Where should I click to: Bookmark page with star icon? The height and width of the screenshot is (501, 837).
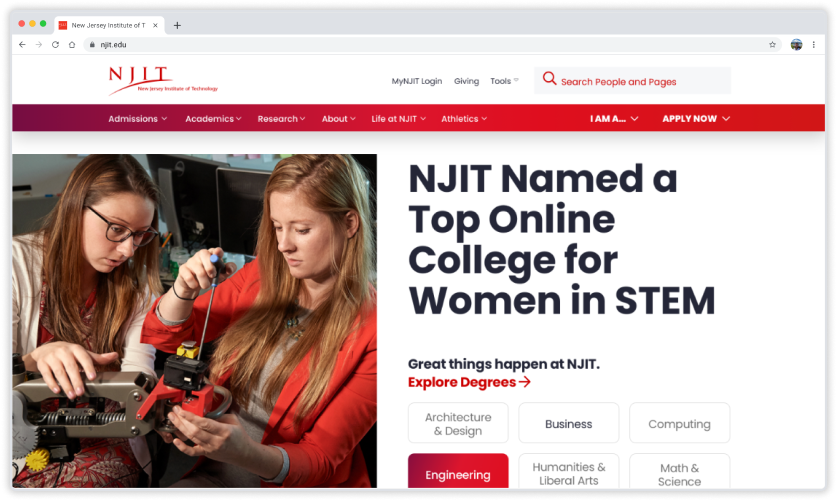pos(772,45)
